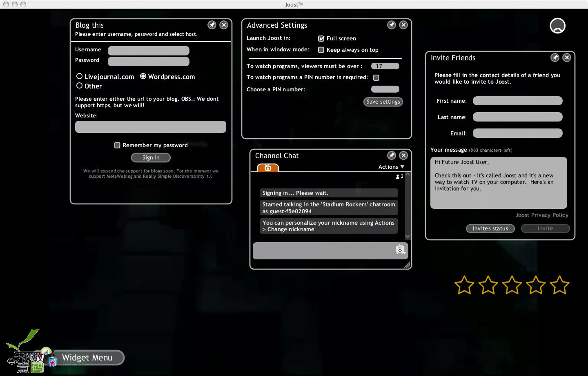This screenshot has width=588, height=376.
Task: Click the Invite button
Action: point(545,228)
